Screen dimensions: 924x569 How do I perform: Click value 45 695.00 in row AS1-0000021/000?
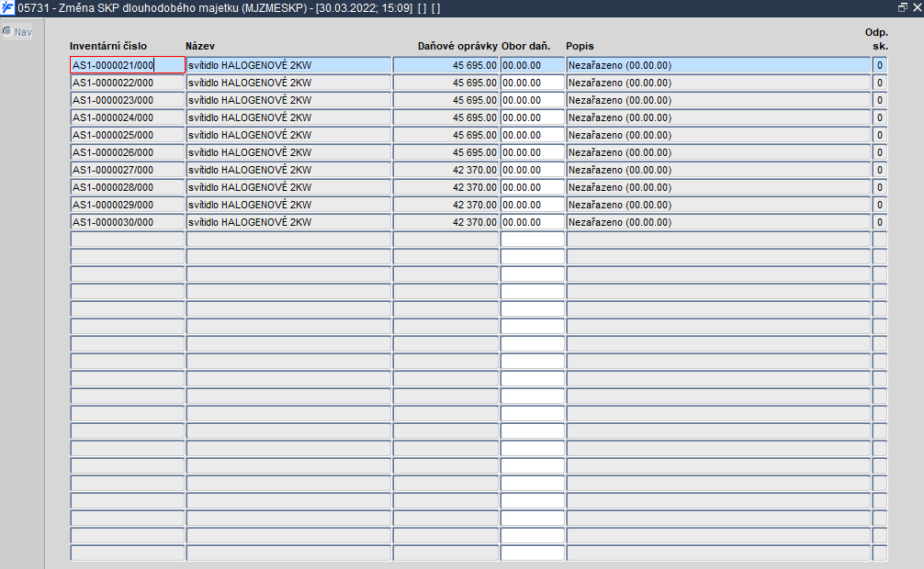pyautogui.click(x=445, y=65)
